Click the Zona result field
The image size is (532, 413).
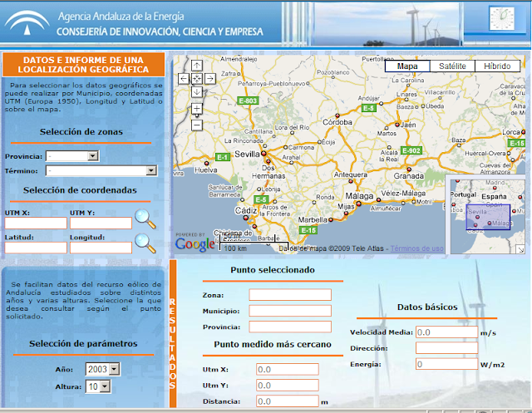pos(290,295)
